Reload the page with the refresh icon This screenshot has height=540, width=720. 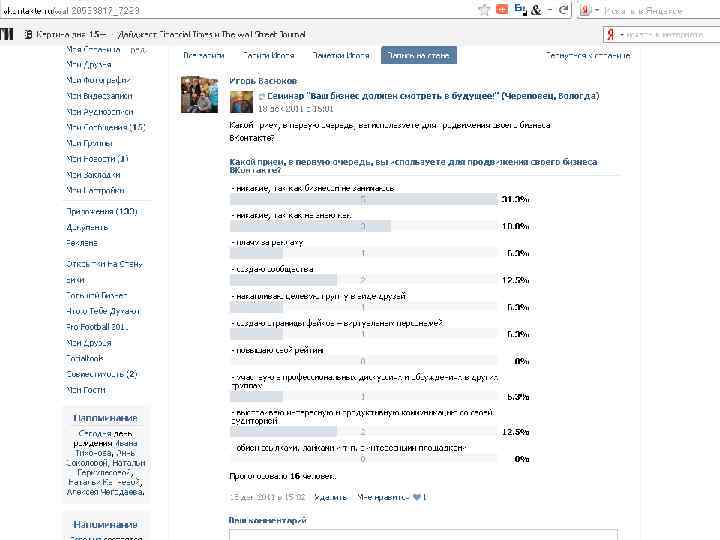tap(563, 10)
